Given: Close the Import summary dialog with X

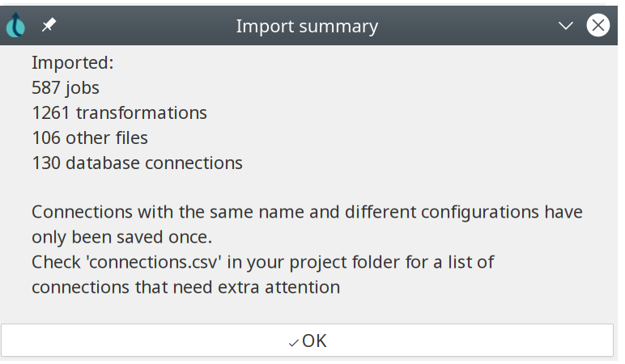Looking at the screenshot, I should 597,26.
